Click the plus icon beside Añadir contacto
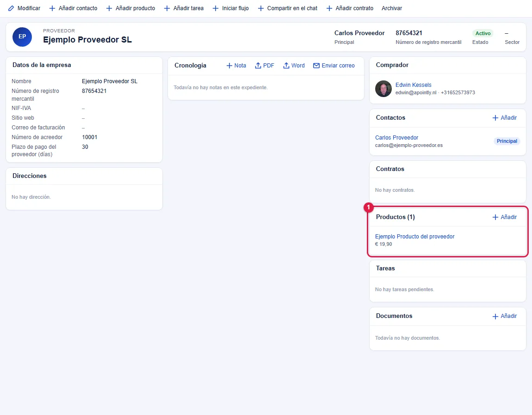 (x=52, y=8)
